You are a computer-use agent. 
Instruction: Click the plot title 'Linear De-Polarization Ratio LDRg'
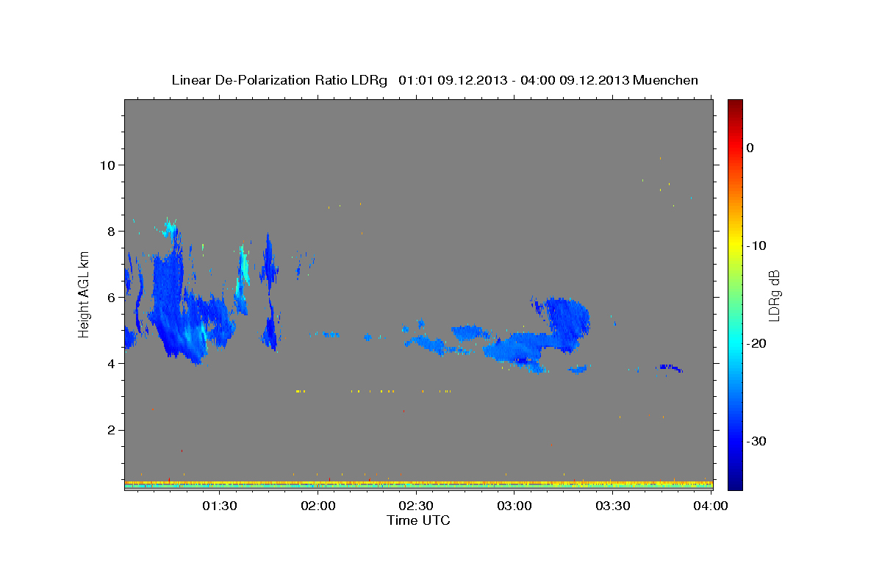pos(279,80)
